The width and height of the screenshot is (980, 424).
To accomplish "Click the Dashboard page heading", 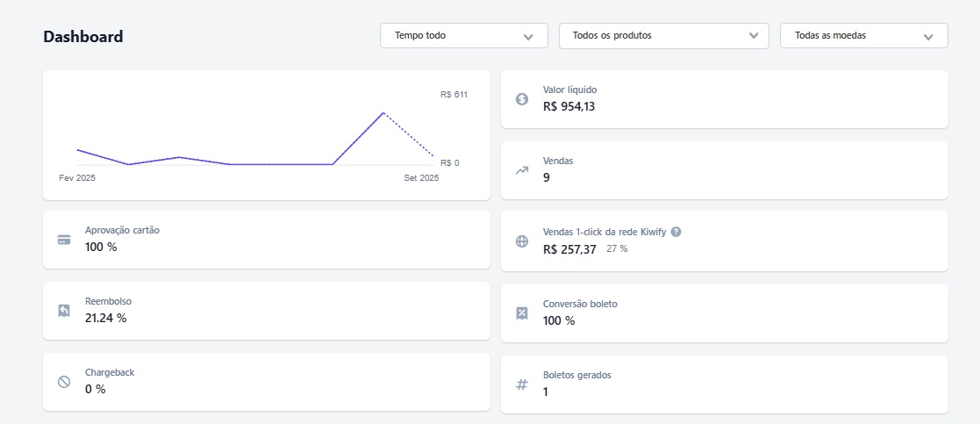I will coord(83,37).
